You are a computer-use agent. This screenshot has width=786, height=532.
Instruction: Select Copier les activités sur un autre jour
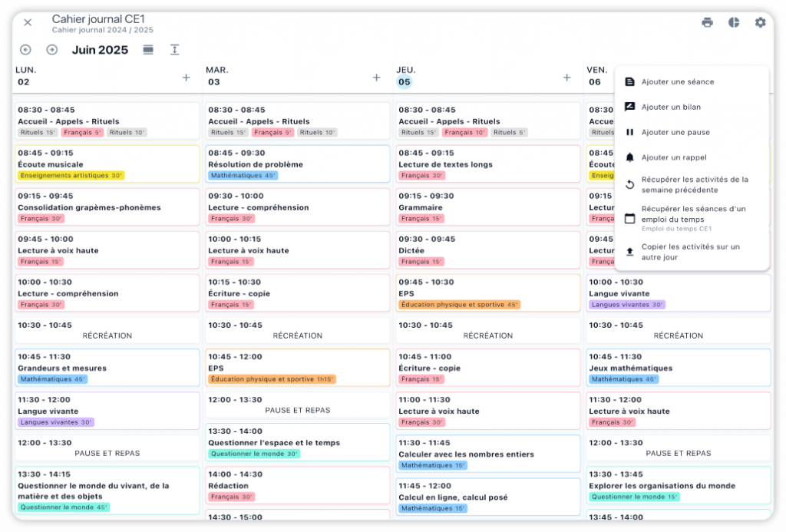pyautogui.click(x=690, y=253)
